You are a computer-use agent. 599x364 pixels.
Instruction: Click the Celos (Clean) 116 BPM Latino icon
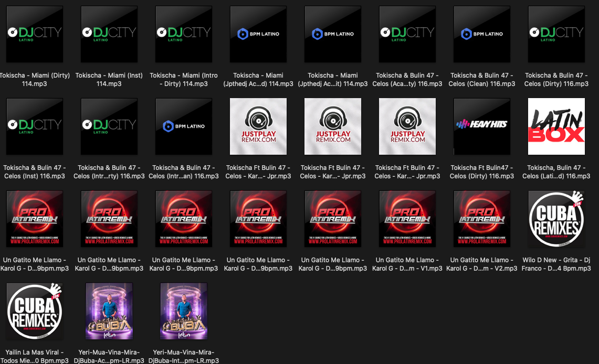pyautogui.click(x=482, y=34)
